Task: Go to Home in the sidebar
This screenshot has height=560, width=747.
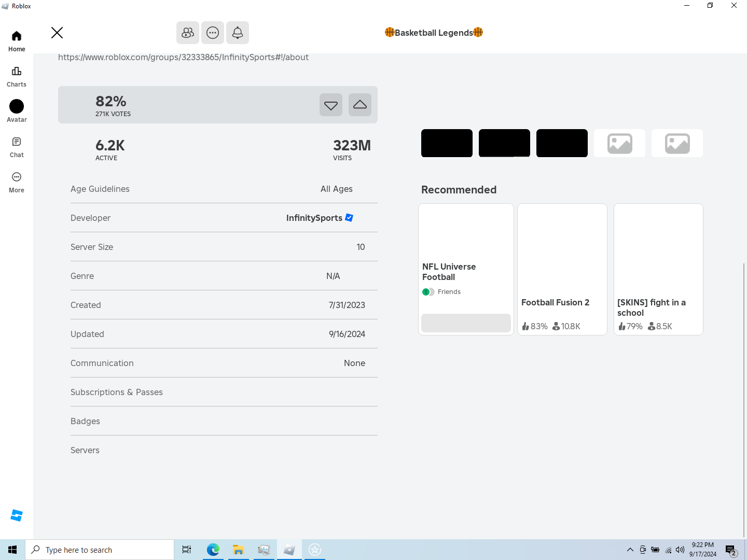Action: (x=17, y=41)
